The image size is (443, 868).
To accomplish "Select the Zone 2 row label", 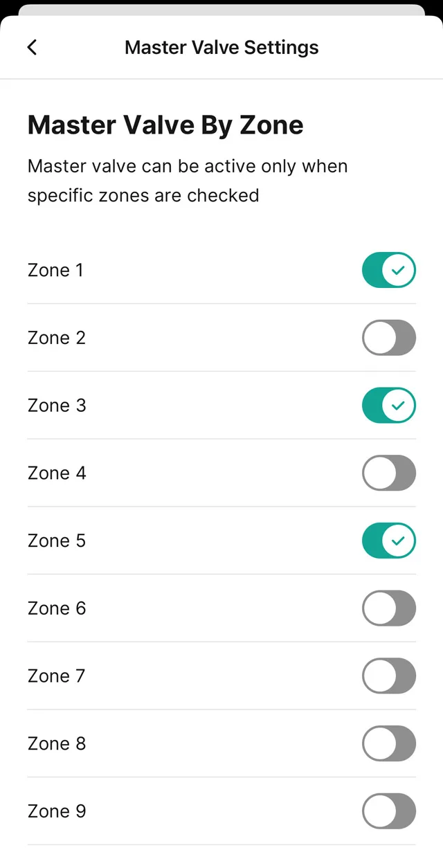I will pyautogui.click(x=56, y=337).
